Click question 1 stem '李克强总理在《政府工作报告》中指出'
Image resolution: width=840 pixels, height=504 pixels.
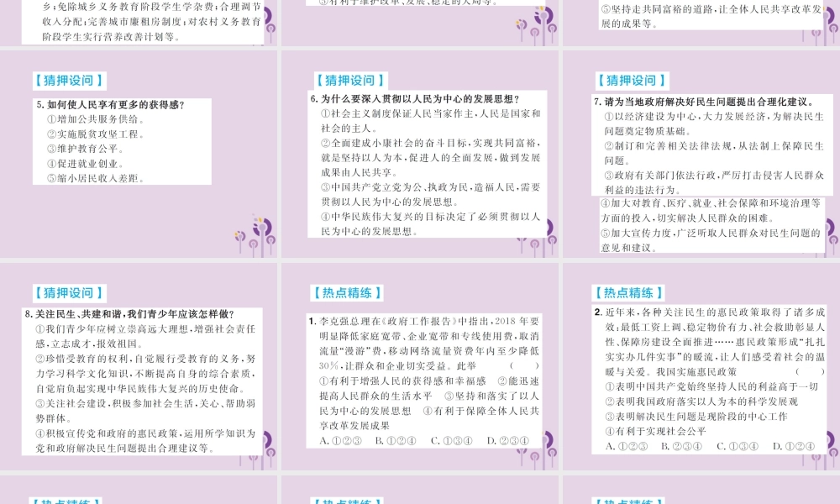405,322
